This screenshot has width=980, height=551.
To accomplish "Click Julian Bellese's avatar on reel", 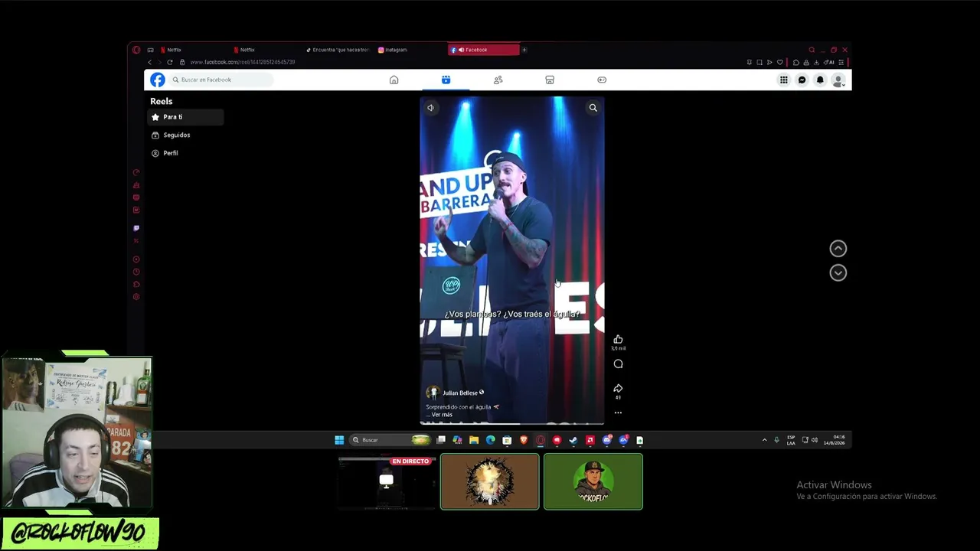I will pyautogui.click(x=433, y=393).
